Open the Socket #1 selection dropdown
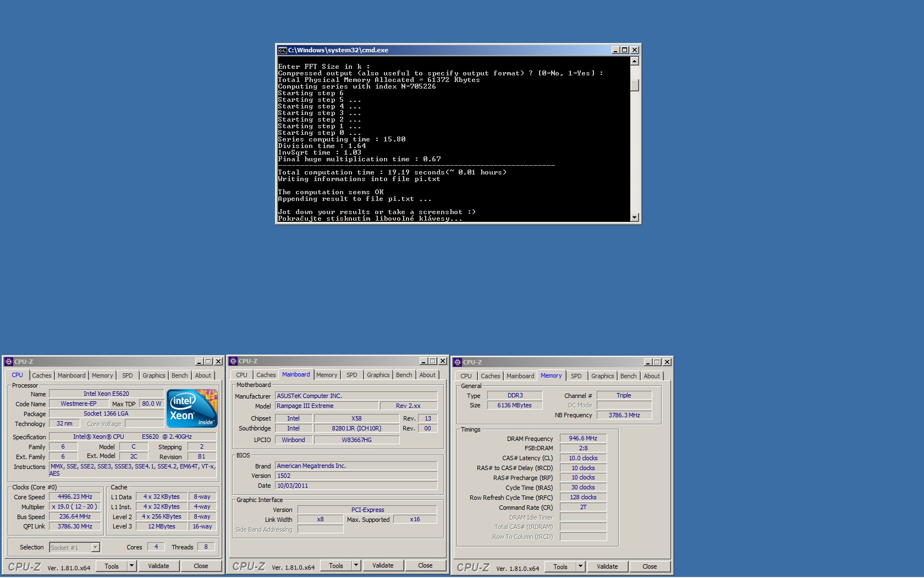This screenshot has width=924, height=578. 95,547
